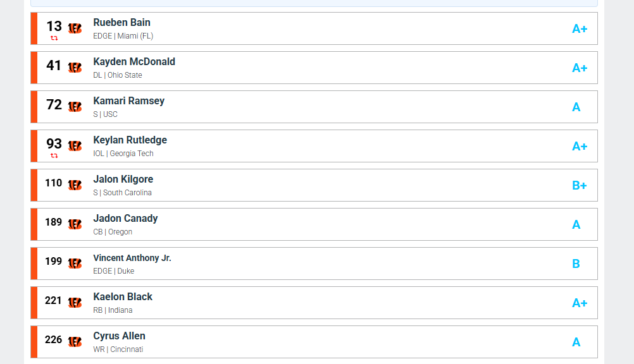Click pick number 189 for Jadon Canady
Screen dimensions: 634x364
(x=54, y=222)
